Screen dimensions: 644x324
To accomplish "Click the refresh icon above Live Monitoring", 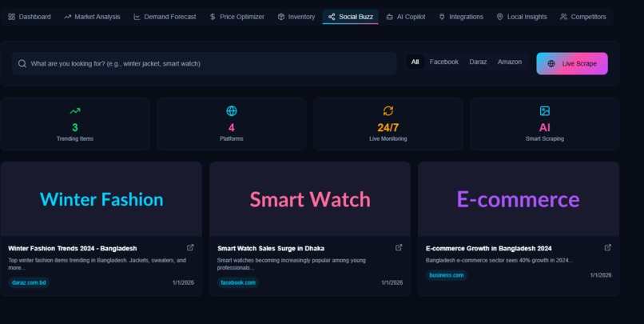I will pyautogui.click(x=388, y=111).
